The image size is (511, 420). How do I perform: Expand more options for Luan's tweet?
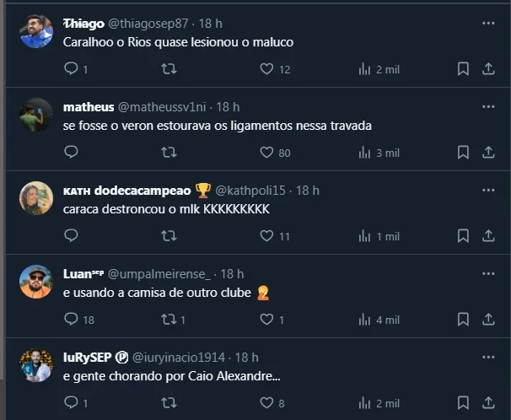(488, 274)
